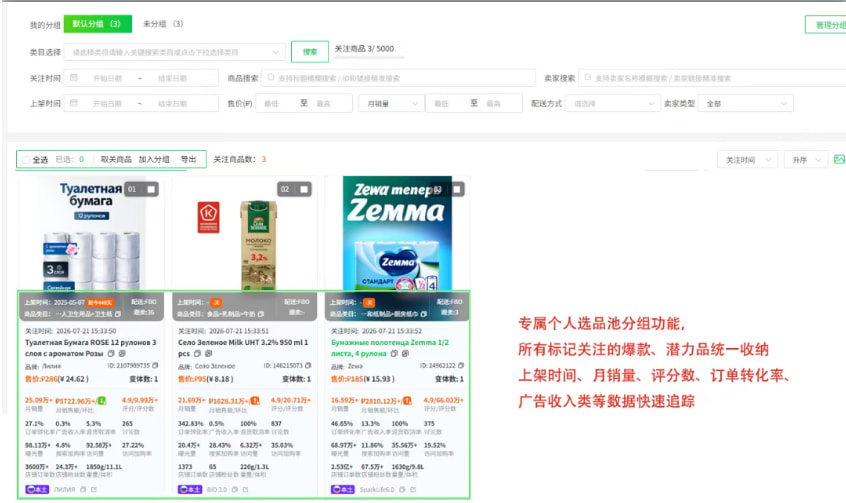Tick the 全选 select-all checkbox
This screenshot has width=846, height=503.
(25, 159)
